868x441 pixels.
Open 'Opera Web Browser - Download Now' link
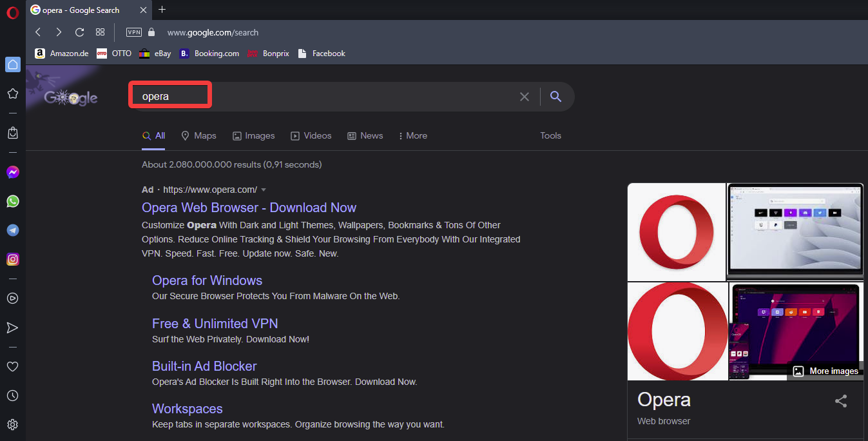click(x=249, y=208)
